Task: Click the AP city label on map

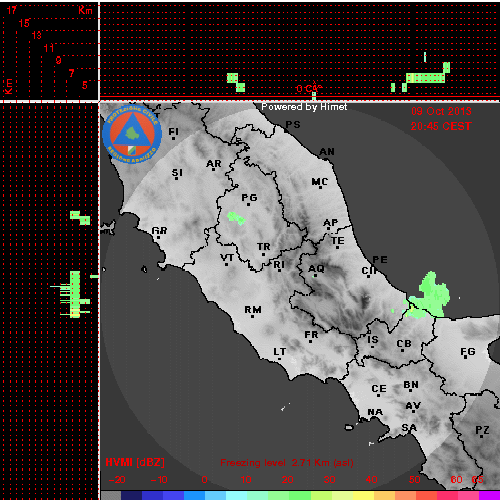Action: (331, 223)
